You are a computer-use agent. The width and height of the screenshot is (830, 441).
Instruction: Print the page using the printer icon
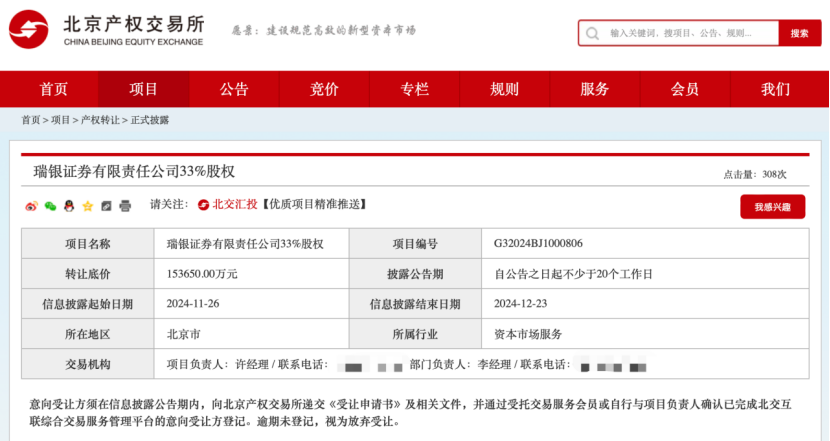[125, 205]
